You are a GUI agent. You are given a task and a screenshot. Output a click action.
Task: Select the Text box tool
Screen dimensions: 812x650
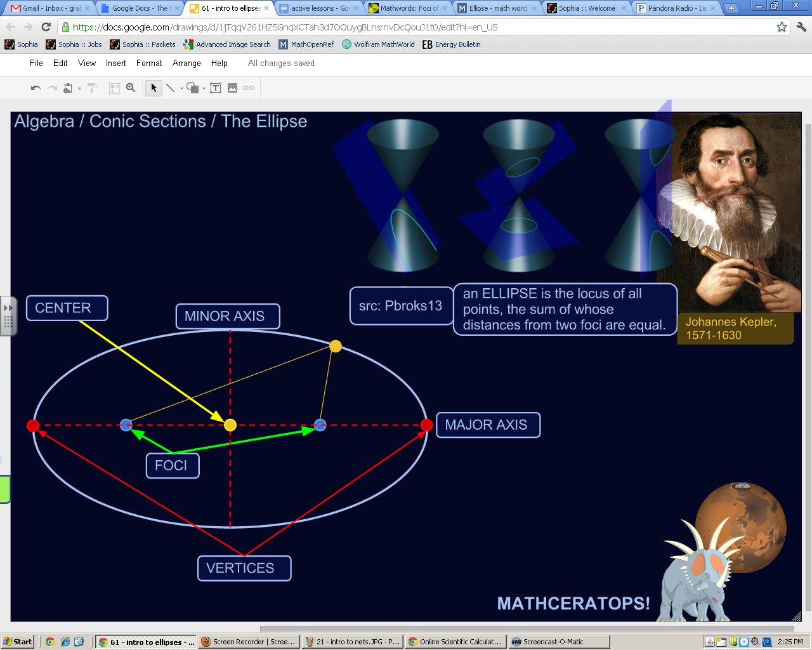point(216,88)
